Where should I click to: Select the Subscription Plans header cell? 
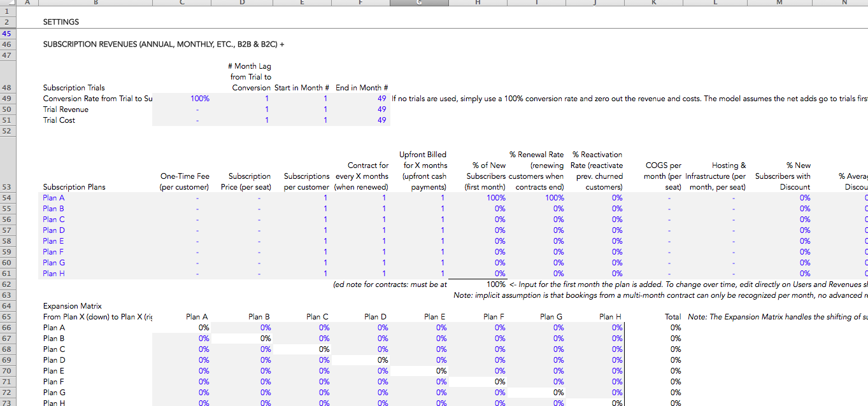coord(74,187)
